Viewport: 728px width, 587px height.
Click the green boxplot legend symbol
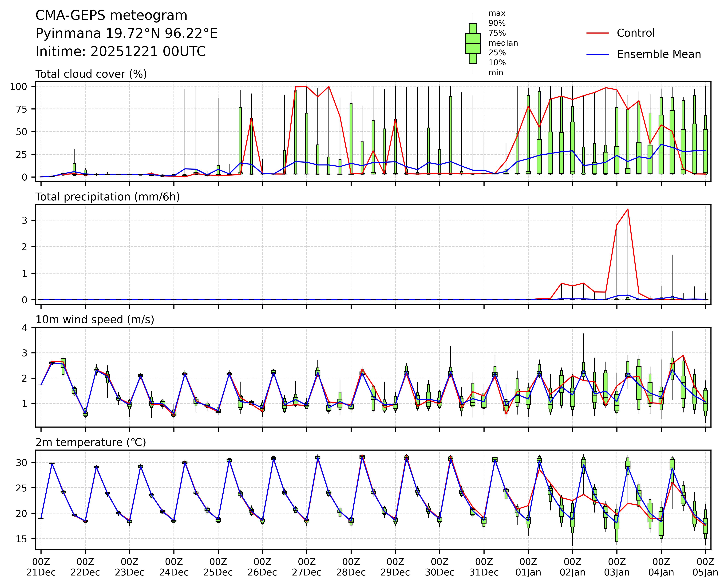pyautogui.click(x=473, y=43)
